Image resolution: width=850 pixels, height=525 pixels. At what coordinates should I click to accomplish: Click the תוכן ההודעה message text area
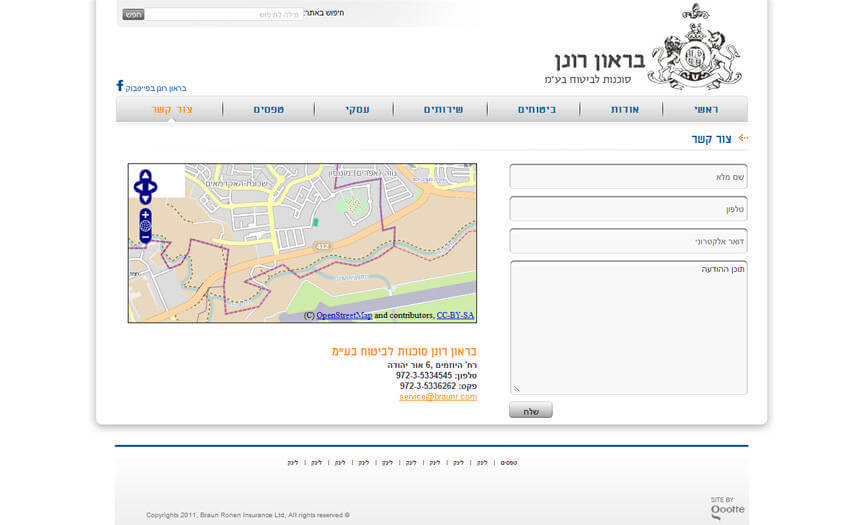point(628,327)
